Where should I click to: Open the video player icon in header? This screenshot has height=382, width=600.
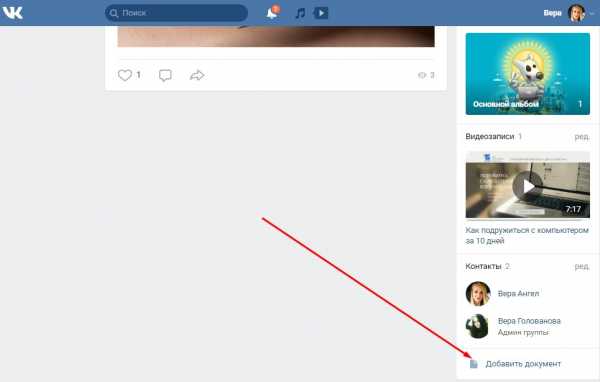click(321, 13)
